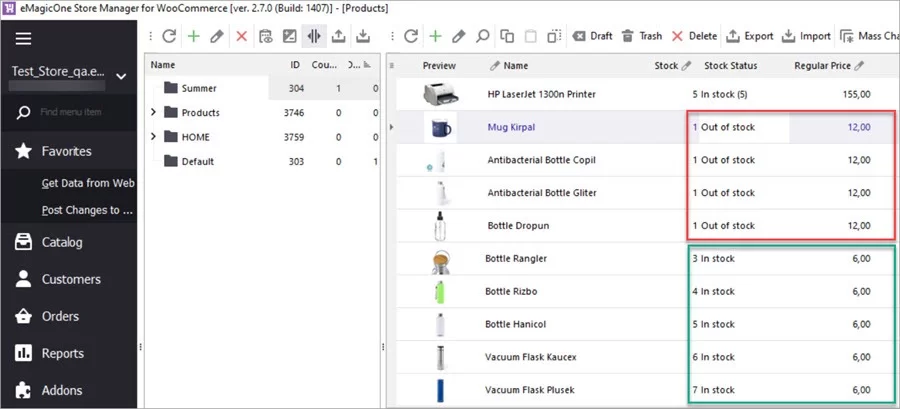Collapse sidebar with hamburger menu
900x409 pixels.
click(23, 39)
